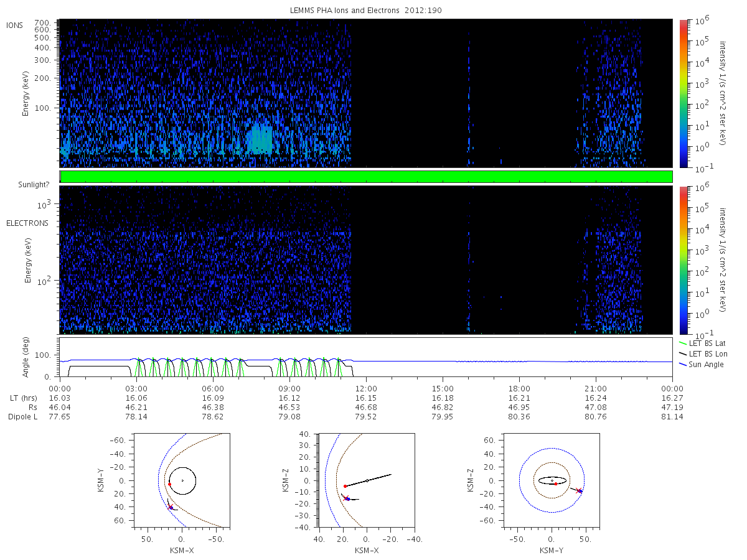This screenshot has width=747, height=560.
Task: Click the red dot in the KSM-X KSM-Y orbit plot
Action: tap(169, 484)
